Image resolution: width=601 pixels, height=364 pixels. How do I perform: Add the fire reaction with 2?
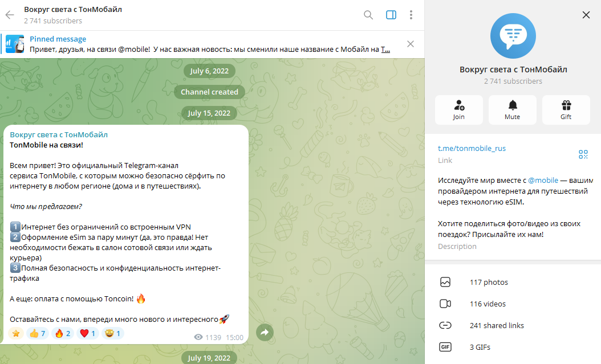tap(63, 333)
